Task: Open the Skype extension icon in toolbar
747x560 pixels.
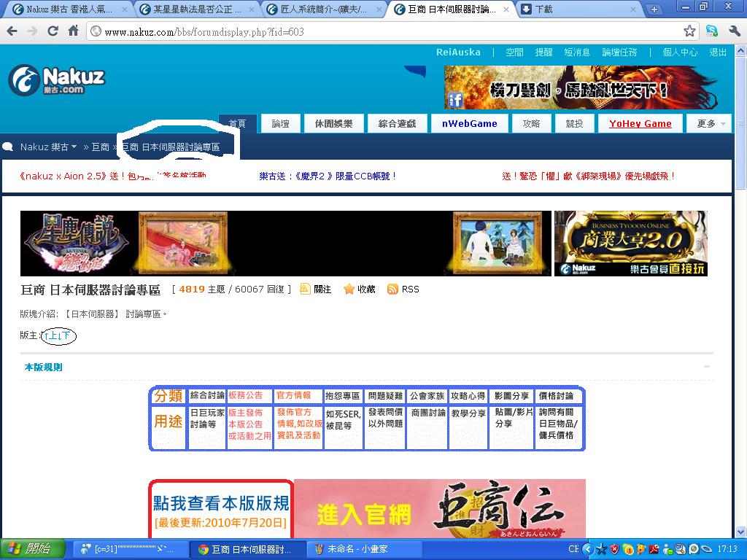Action: point(711,31)
